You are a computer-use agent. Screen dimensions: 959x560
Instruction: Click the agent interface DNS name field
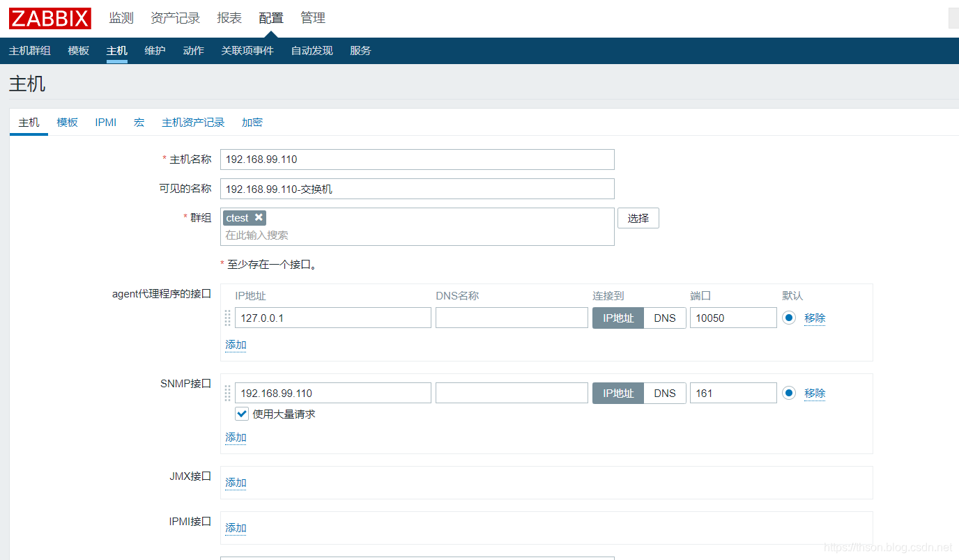pyautogui.click(x=512, y=318)
